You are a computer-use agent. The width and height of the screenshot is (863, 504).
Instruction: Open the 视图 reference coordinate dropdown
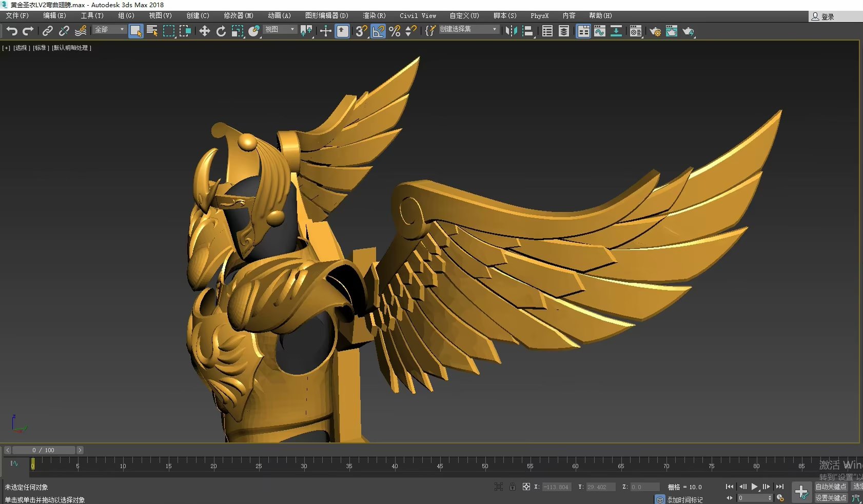click(x=280, y=30)
